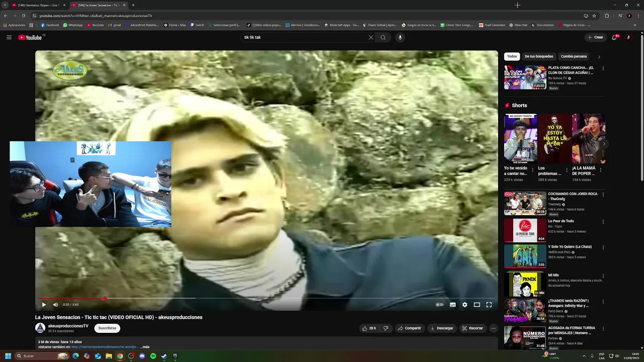Open the Twitch bookmark
Screen dimensions: 644x362
click(x=197, y=25)
